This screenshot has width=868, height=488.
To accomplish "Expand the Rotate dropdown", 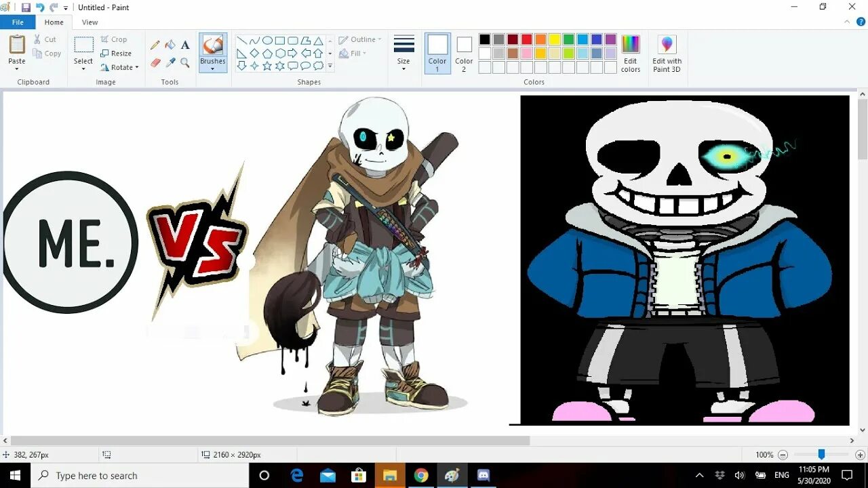I will (x=137, y=68).
